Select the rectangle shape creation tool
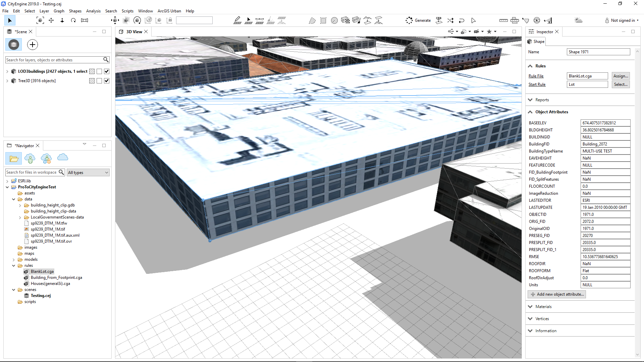Viewport: 644px width, 362px height. 323,20
